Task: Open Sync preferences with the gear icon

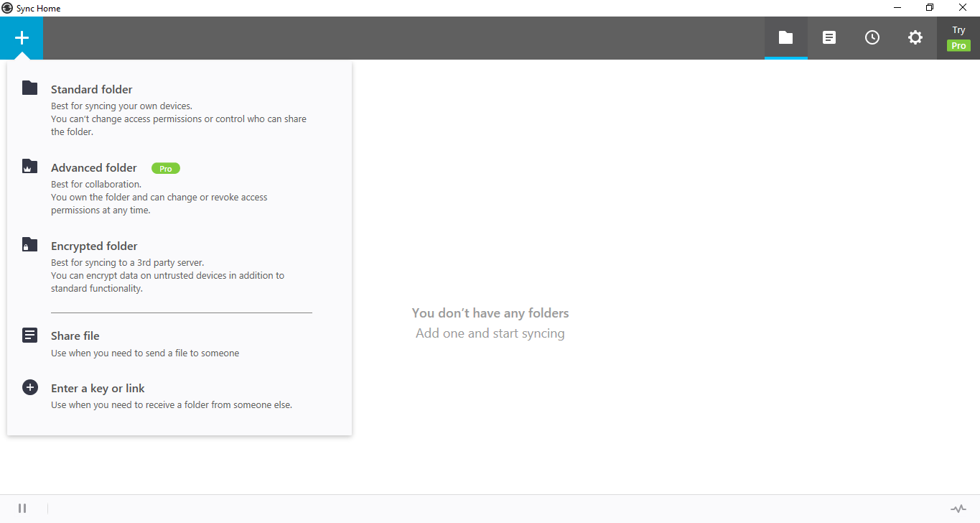Action: 915,37
